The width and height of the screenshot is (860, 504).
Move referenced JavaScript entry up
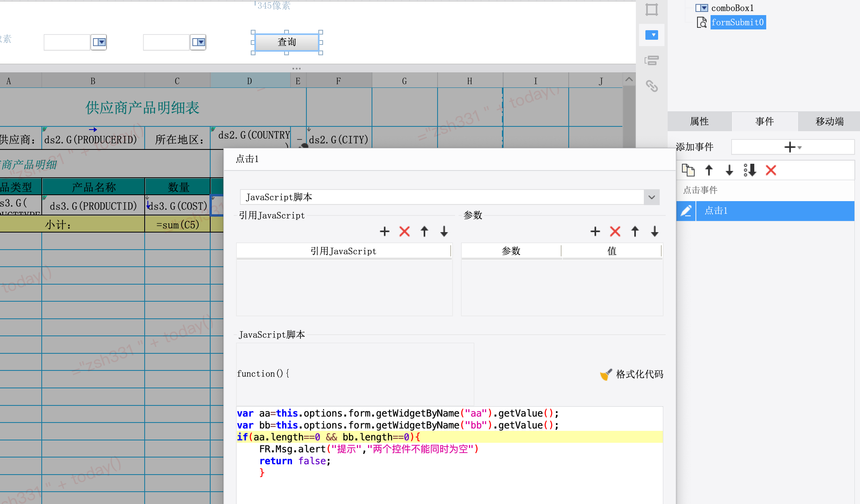tap(424, 231)
